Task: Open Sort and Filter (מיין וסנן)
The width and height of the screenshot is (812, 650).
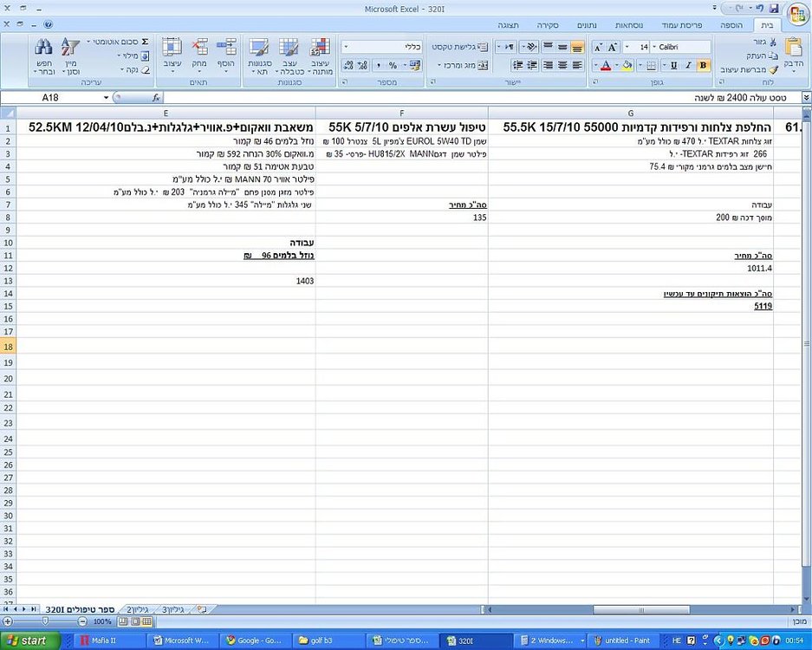Action: click(x=70, y=56)
